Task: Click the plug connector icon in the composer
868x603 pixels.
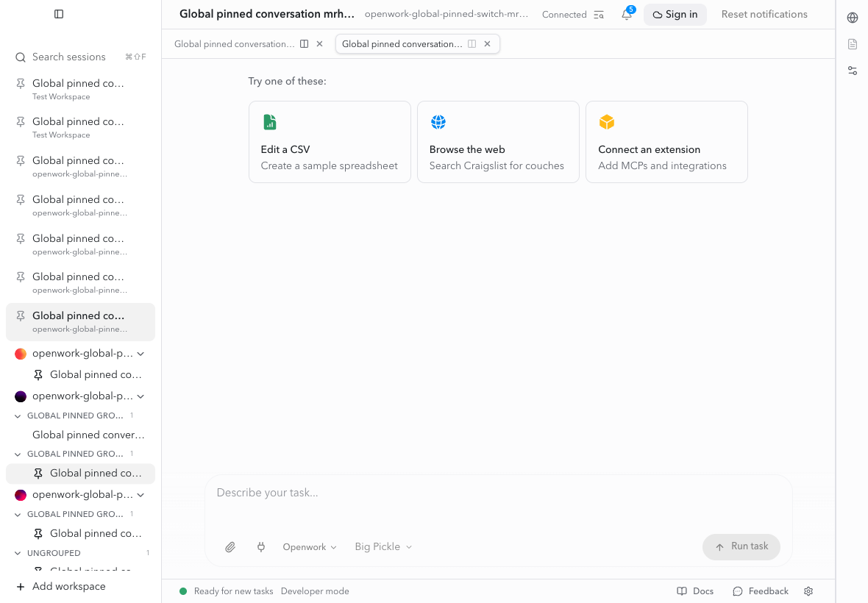Action: tap(260, 547)
